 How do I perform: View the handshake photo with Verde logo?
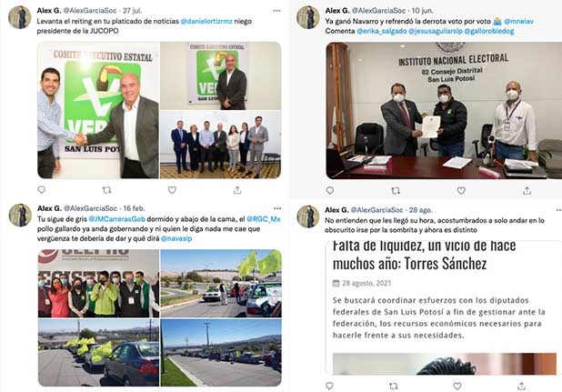98,110
